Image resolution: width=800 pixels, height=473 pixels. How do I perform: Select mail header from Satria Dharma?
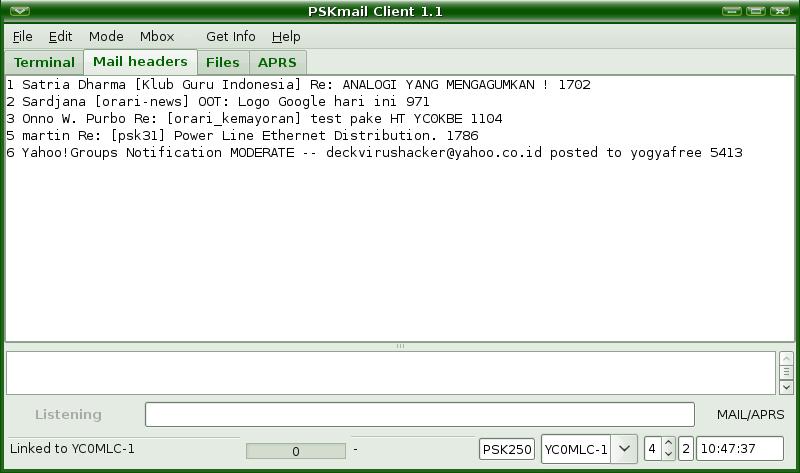[x=298, y=84]
